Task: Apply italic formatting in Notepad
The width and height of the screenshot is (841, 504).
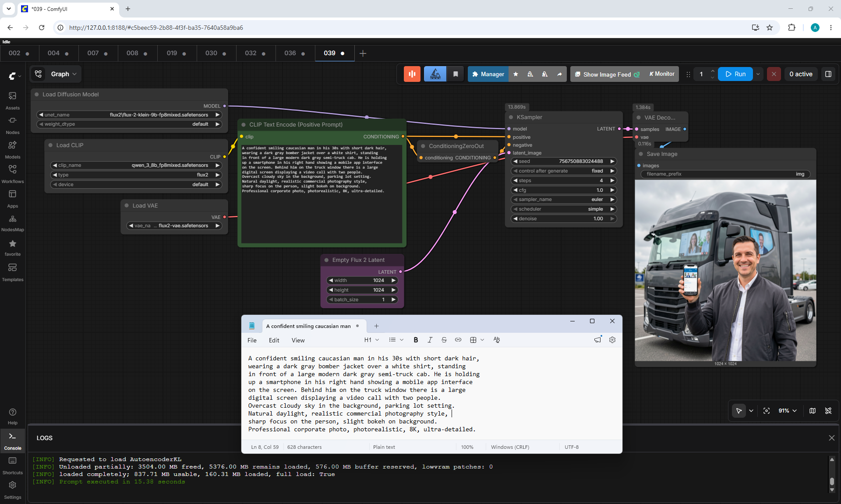Action: (x=430, y=340)
